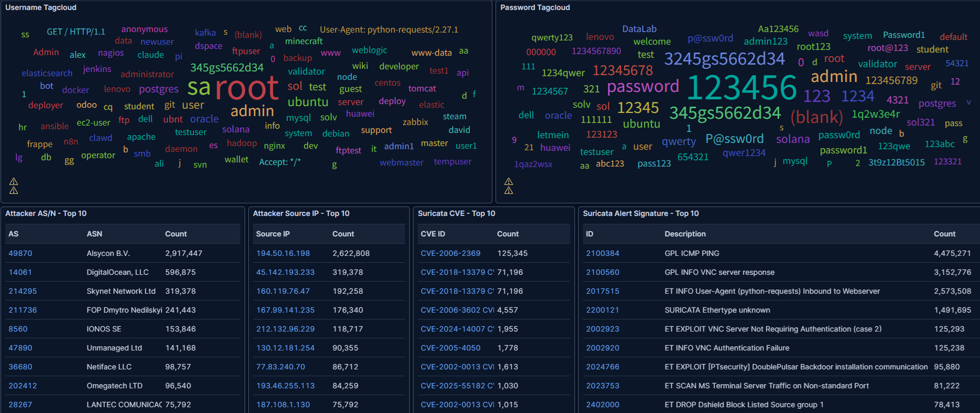
Task: Open CVE-2005-4050 entry
Action: click(450, 348)
